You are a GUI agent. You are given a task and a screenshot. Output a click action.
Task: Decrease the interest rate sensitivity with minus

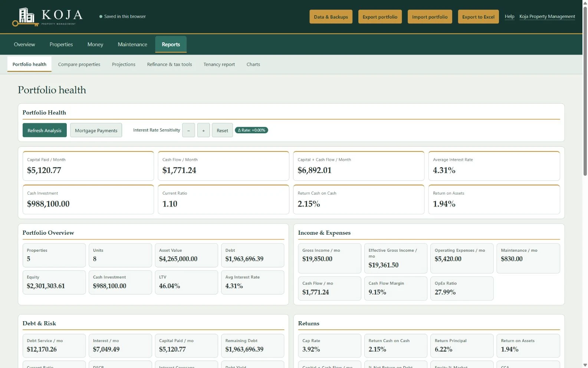(x=188, y=130)
